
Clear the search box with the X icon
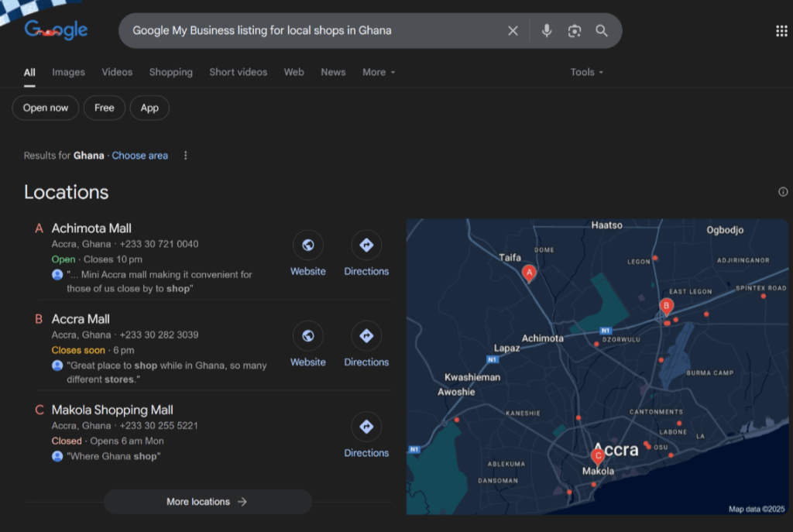point(513,31)
